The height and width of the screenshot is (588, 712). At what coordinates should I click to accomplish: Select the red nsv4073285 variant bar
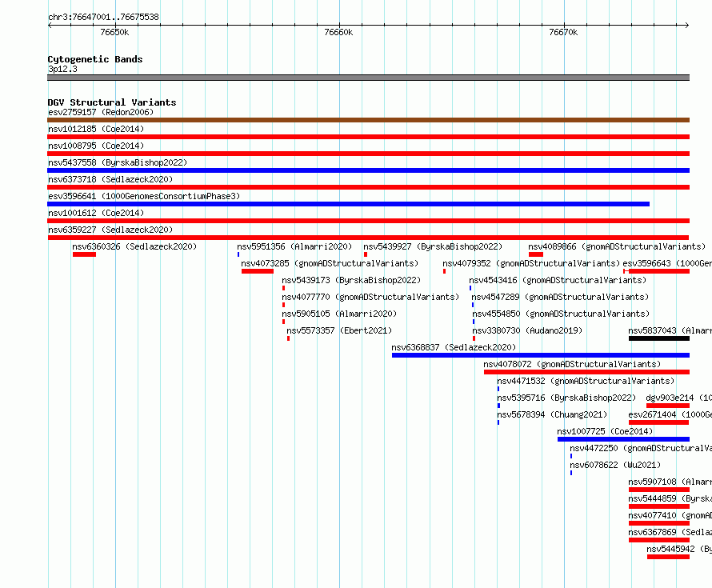pyautogui.click(x=258, y=271)
